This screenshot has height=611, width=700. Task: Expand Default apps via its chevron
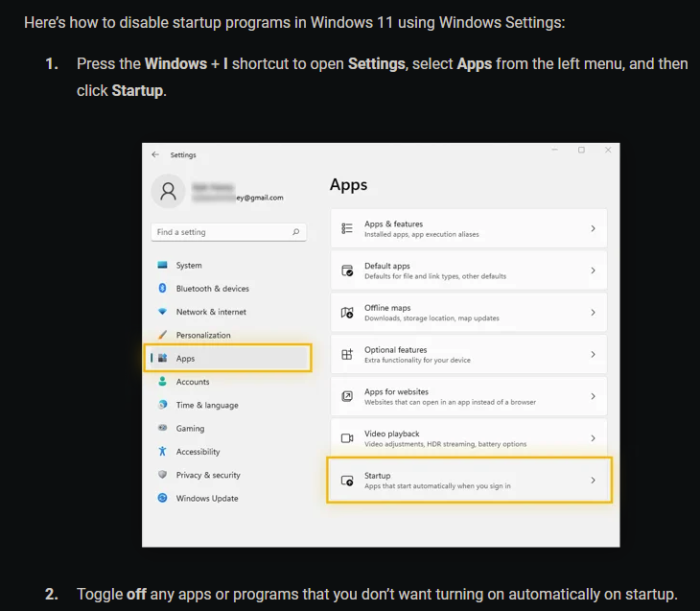(x=593, y=270)
